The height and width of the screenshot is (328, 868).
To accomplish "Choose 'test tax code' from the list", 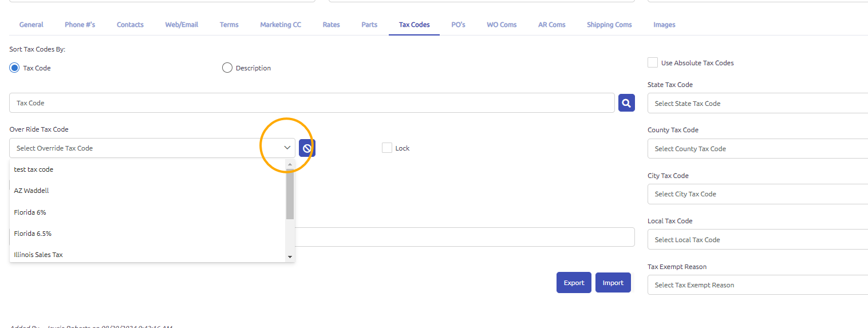I will (x=148, y=169).
